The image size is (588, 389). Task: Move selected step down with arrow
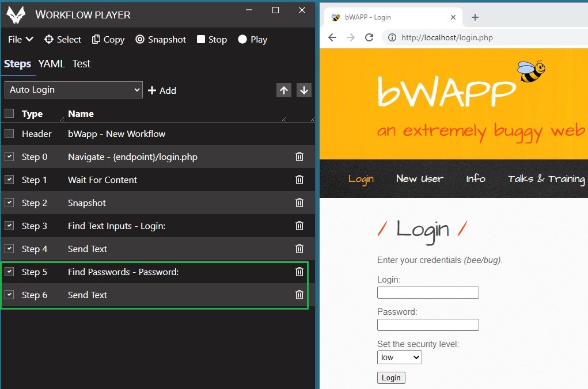(x=304, y=90)
